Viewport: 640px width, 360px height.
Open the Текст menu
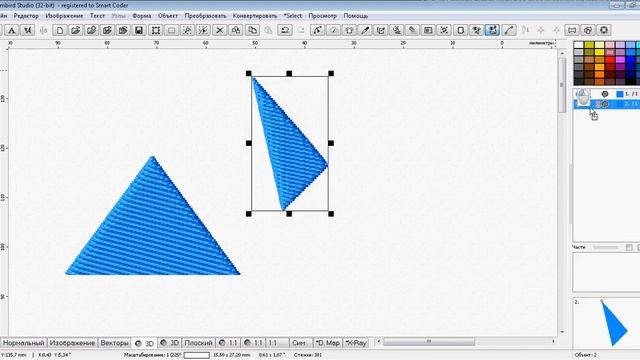(97, 16)
